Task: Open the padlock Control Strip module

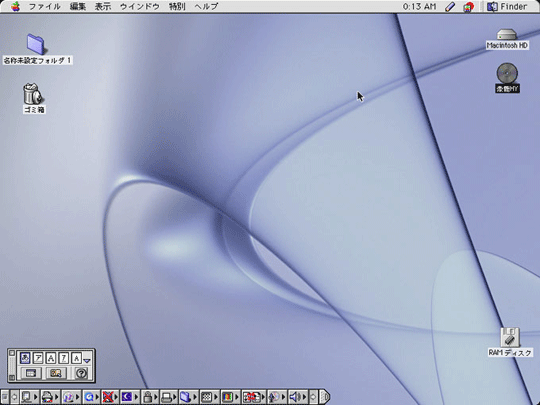Action: [148, 397]
